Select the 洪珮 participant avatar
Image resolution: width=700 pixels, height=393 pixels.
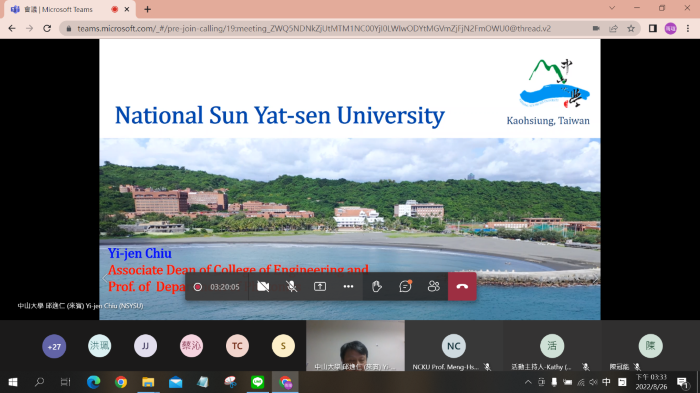99,346
